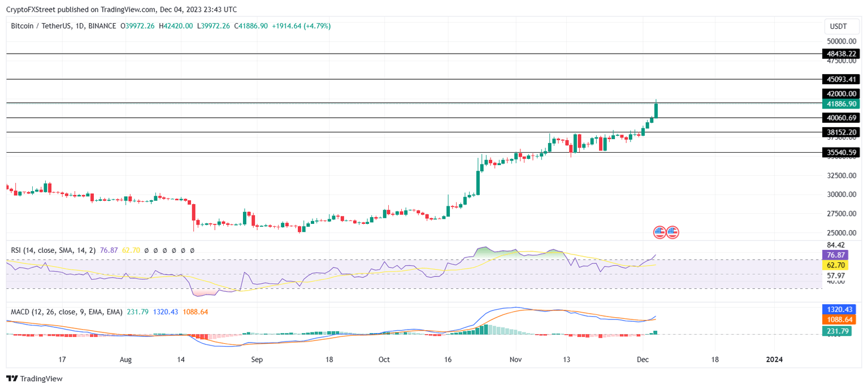Image resolution: width=868 pixels, height=389 pixels.
Task: Click the 35540.59 support price label
Action: coord(840,152)
